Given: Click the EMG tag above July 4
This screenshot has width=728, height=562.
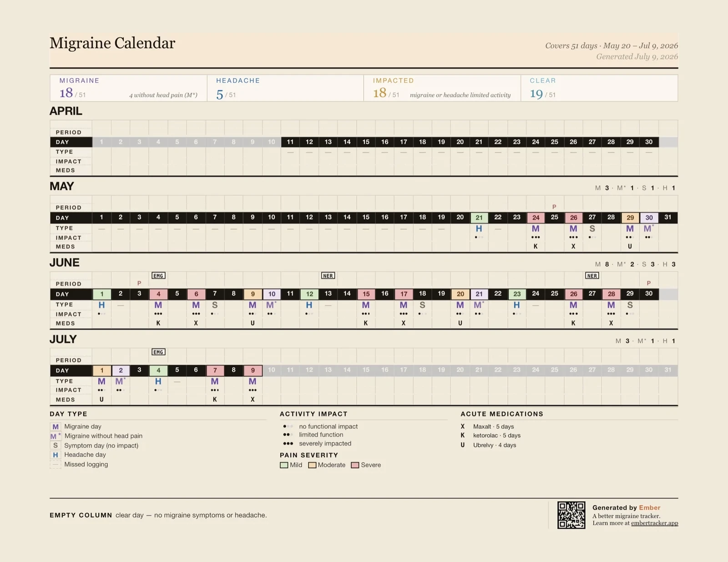Looking at the screenshot, I should pyautogui.click(x=158, y=352).
